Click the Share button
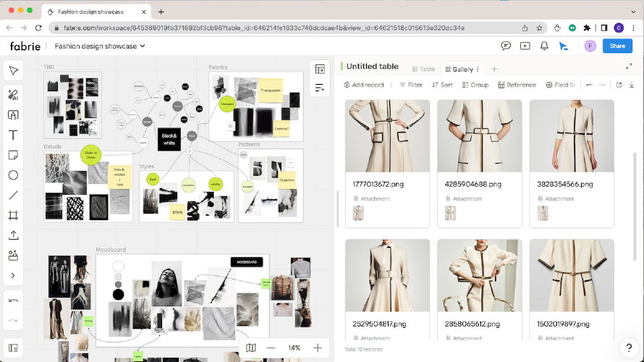 617,46
